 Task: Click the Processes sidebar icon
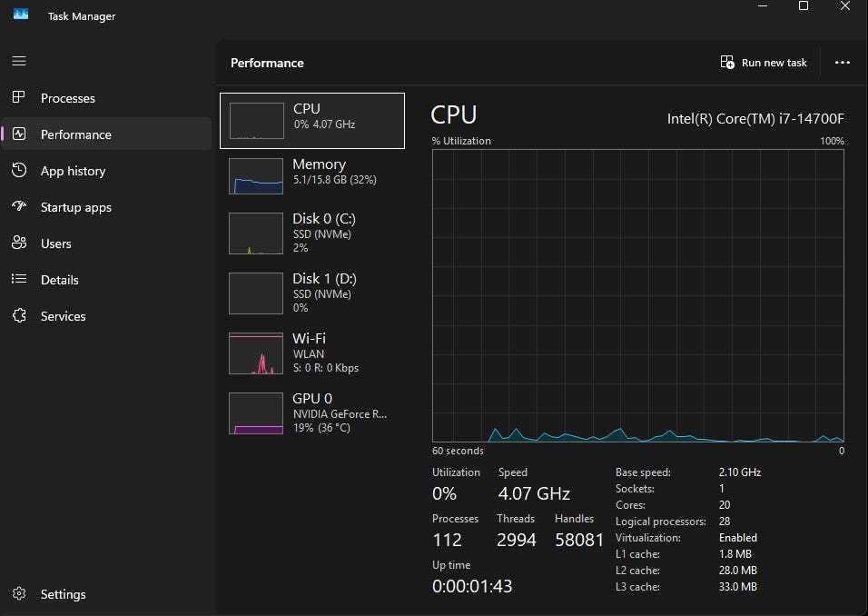(x=19, y=97)
